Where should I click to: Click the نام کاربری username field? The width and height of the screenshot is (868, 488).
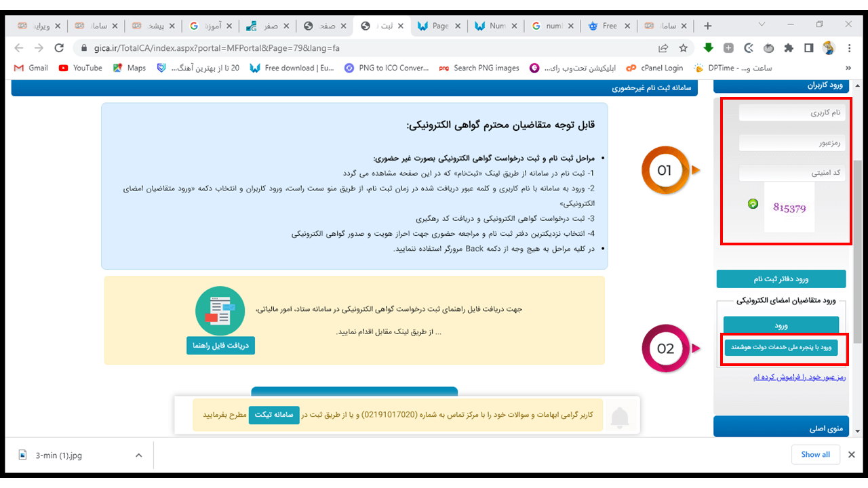point(793,113)
